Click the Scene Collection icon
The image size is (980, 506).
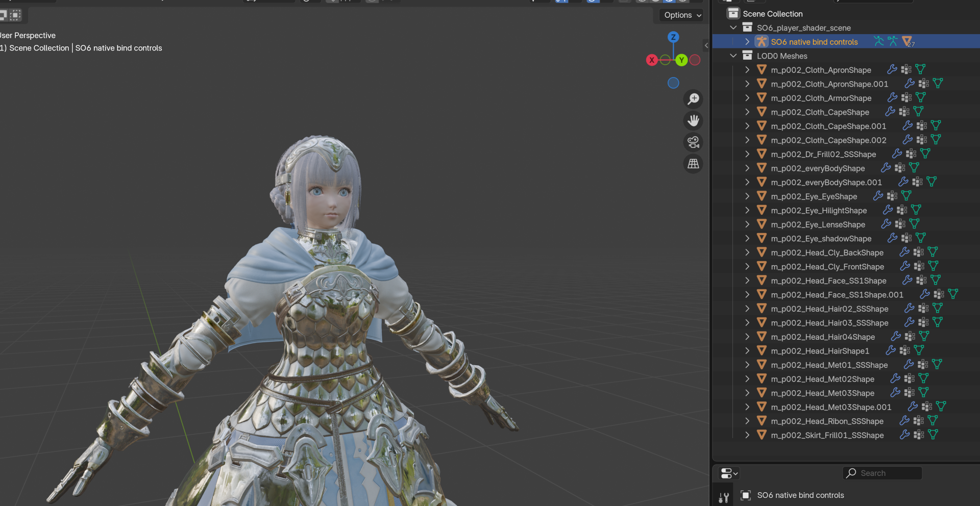click(x=733, y=13)
